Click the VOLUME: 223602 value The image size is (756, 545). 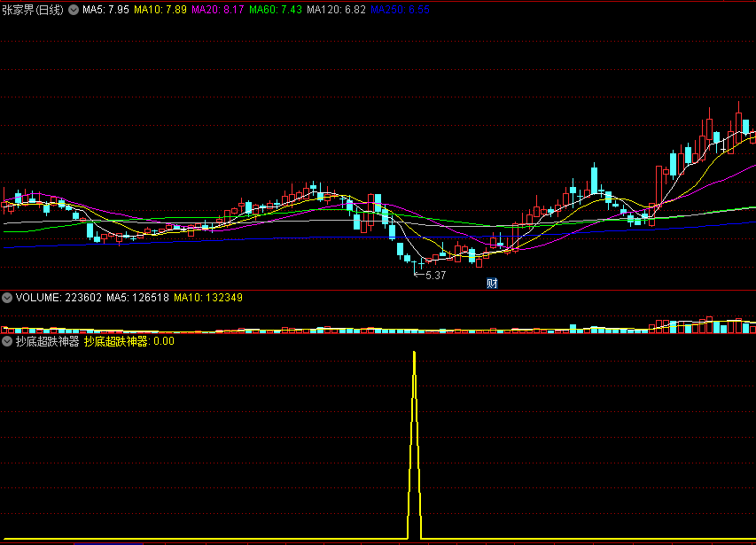click(x=58, y=298)
